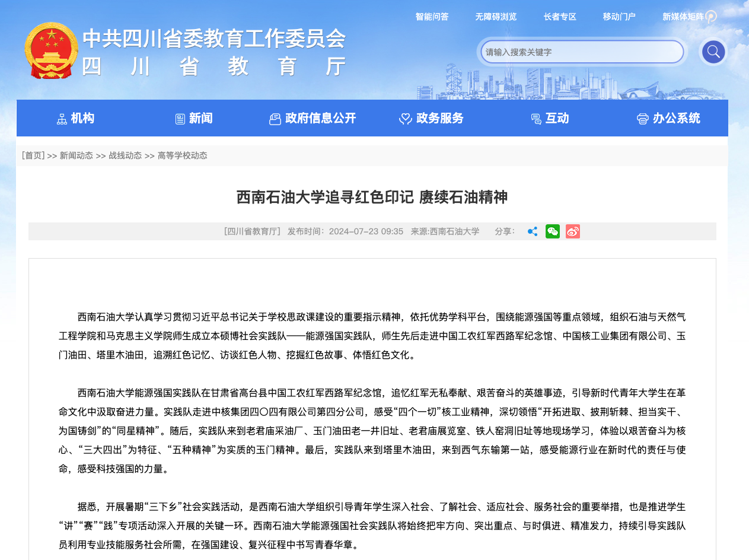Enable 无障碍浏览 accessibility mode
The image size is (749, 560).
(x=496, y=17)
